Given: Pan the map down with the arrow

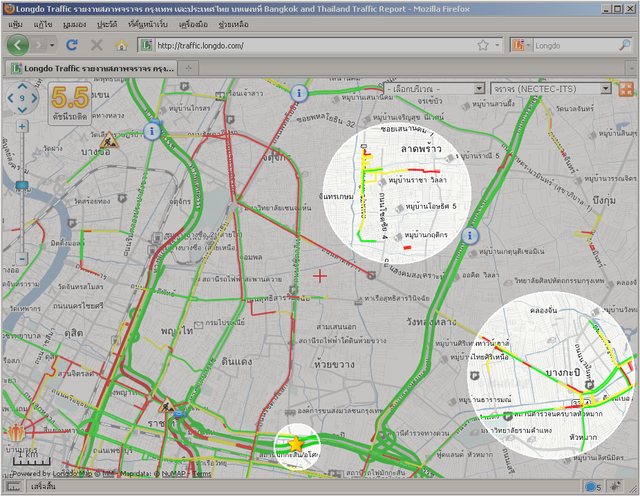Looking at the screenshot, I should tap(22, 109).
